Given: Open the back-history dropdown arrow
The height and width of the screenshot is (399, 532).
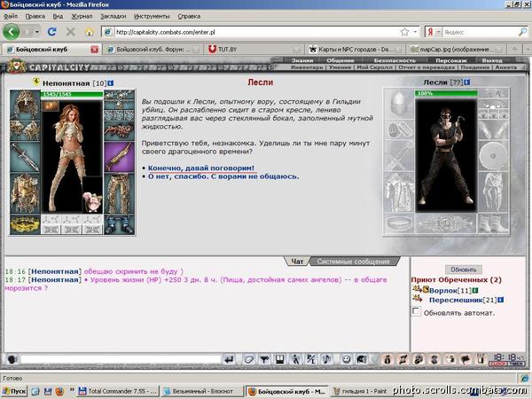Looking at the screenshot, I should (37, 32).
